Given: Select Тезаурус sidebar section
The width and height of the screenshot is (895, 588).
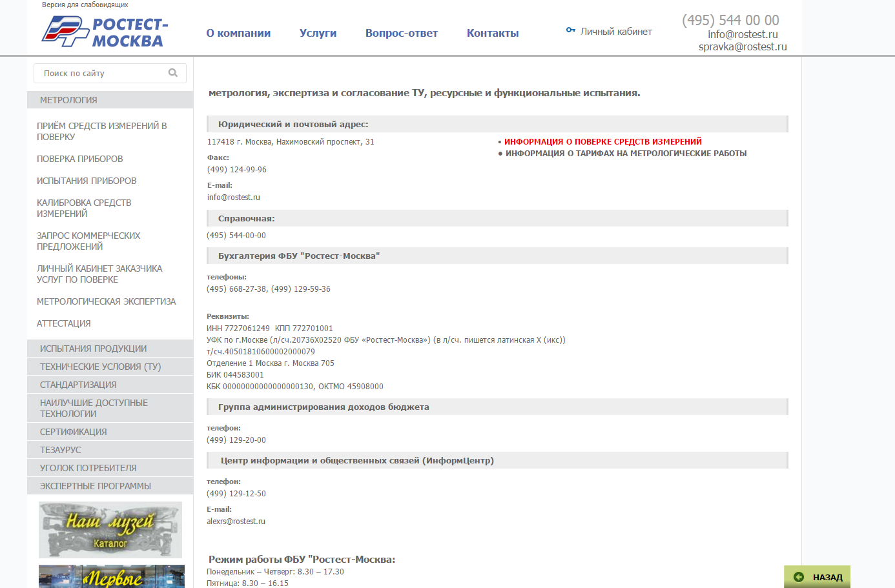Looking at the screenshot, I should coord(110,450).
